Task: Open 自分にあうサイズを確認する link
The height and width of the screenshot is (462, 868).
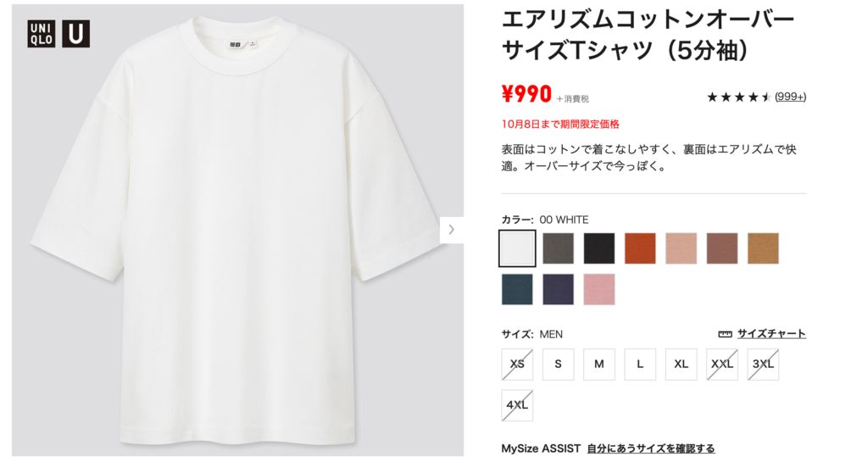Action: pos(650,448)
